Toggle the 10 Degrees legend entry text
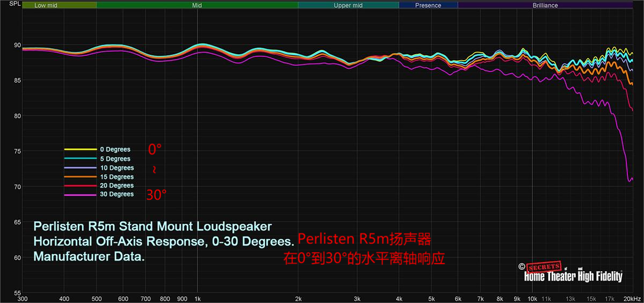The image size is (644, 303). [116, 168]
